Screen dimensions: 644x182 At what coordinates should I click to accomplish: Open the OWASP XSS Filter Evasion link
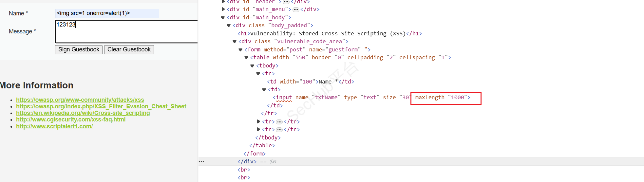(101, 106)
